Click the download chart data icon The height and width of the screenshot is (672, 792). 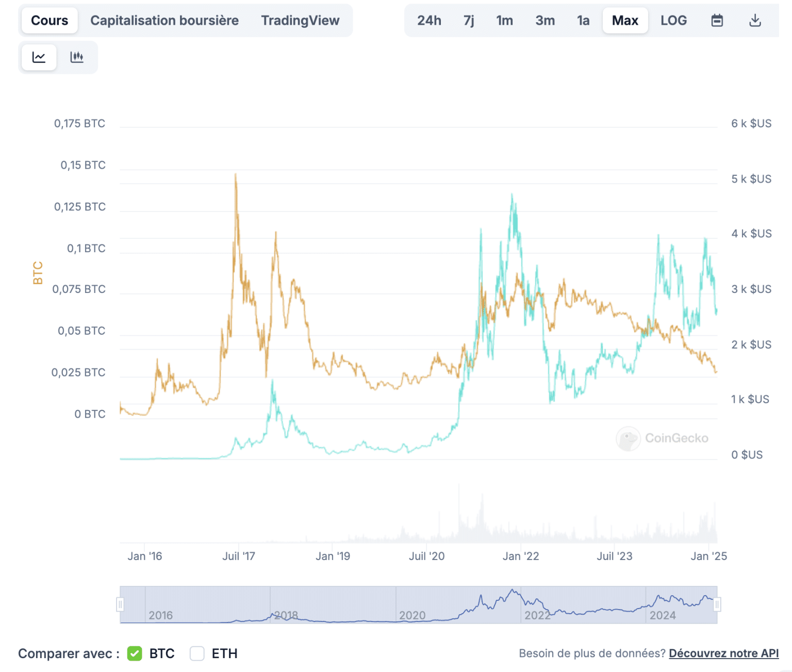(x=755, y=20)
